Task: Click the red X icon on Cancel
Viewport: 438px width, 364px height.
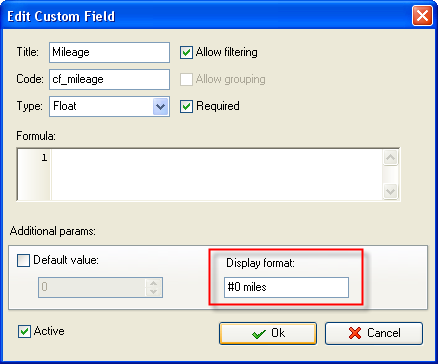Action: [x=355, y=333]
